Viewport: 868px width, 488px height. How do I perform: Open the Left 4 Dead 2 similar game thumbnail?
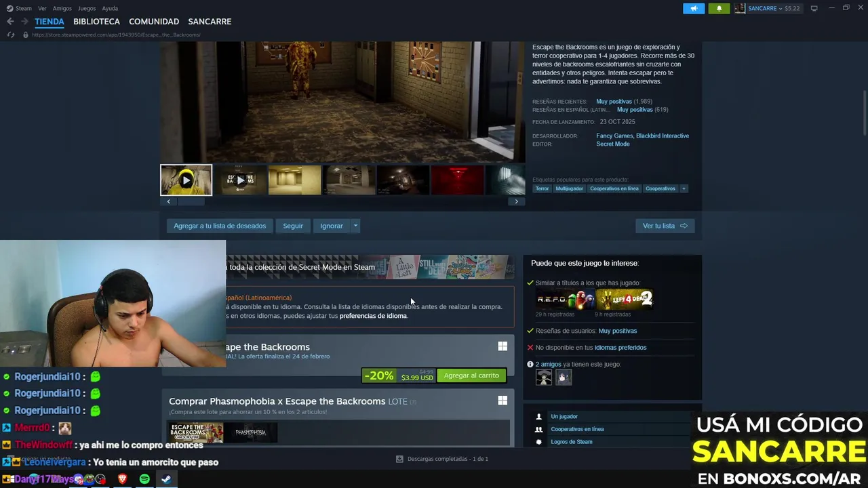pos(625,299)
